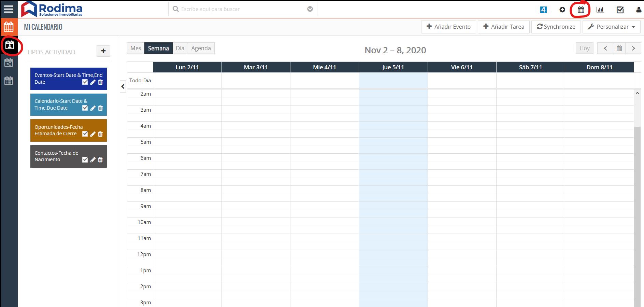
Task: Collapse the activity types side panel
Action: pyautogui.click(x=123, y=87)
